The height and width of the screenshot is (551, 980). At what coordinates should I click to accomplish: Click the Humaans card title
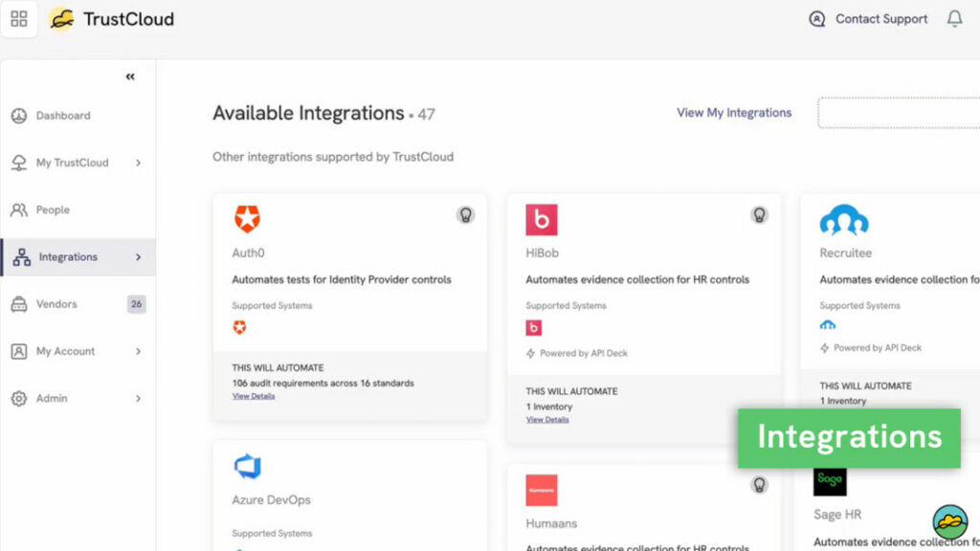coord(551,523)
